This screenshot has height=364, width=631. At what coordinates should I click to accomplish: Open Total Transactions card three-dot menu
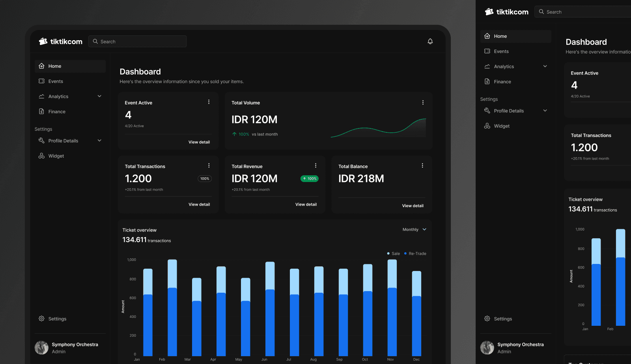click(209, 166)
